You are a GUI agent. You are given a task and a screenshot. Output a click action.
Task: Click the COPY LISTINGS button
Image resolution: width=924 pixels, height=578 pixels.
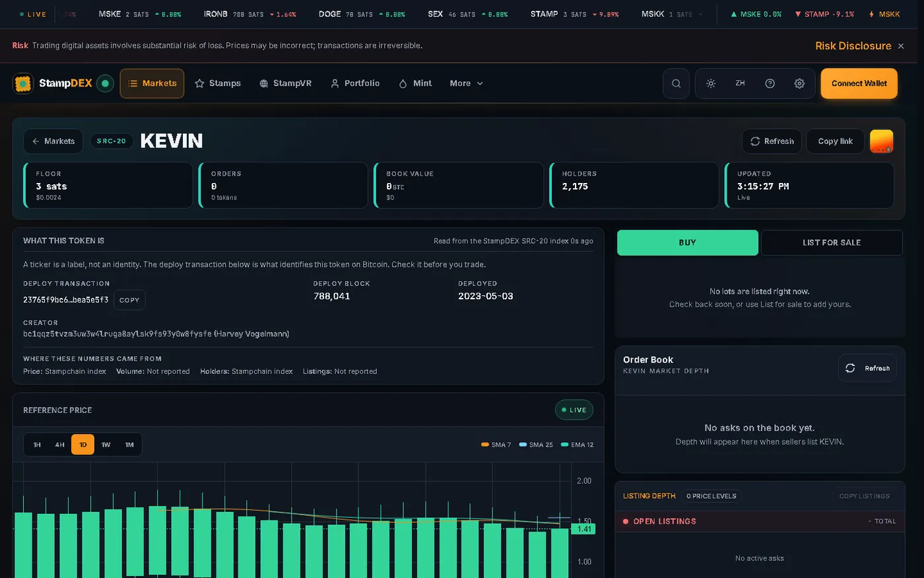pos(864,496)
